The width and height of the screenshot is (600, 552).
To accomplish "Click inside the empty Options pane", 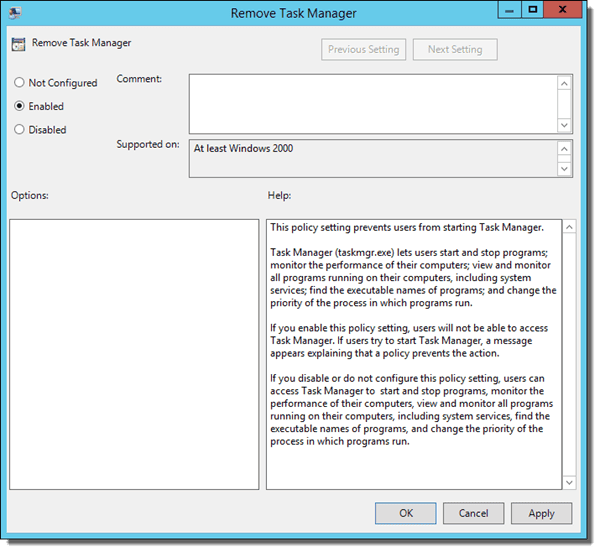I will pyautogui.click(x=134, y=354).
